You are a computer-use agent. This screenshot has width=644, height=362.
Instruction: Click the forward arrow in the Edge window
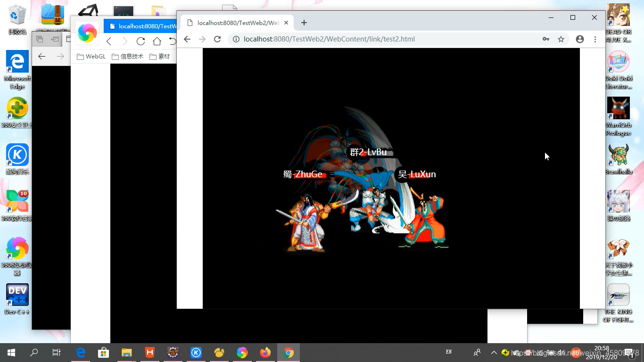(60, 57)
